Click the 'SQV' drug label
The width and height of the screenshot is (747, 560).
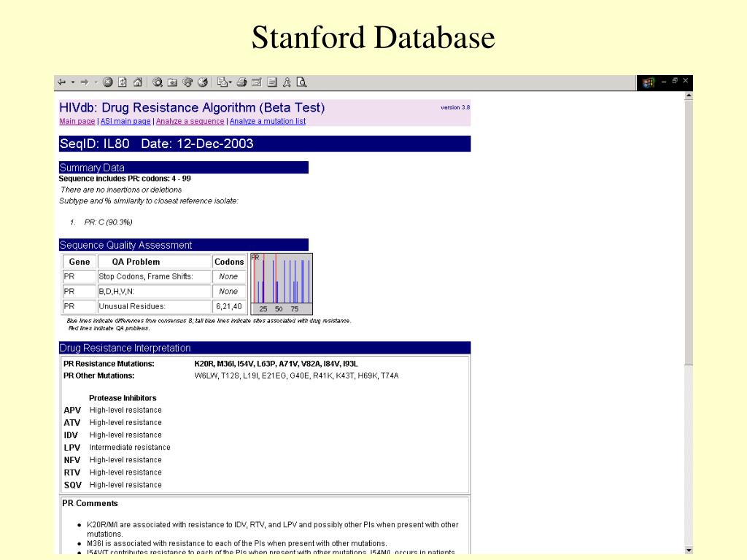pos(73,485)
